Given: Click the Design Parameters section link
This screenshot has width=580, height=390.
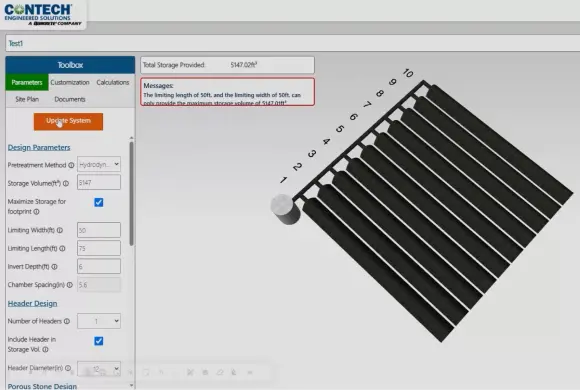Looking at the screenshot, I should [39, 147].
